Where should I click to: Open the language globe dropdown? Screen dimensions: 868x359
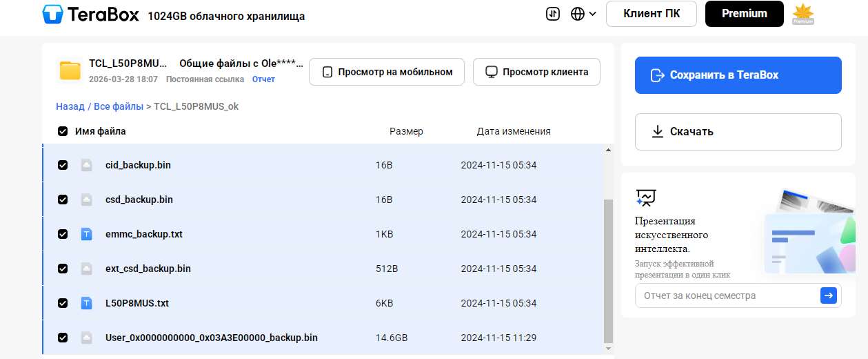pos(583,14)
